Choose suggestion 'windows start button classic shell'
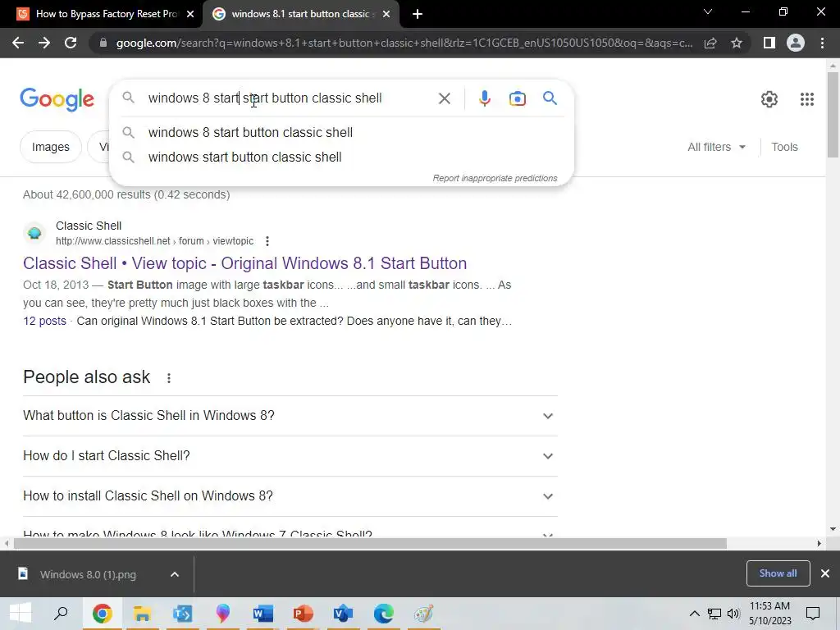The height and width of the screenshot is (630, 840). [341, 157]
